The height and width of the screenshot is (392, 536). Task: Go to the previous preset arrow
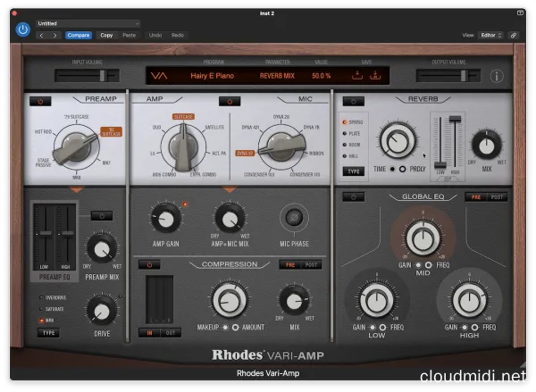[42, 35]
